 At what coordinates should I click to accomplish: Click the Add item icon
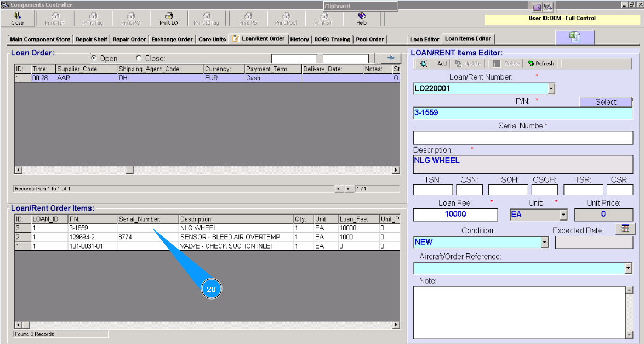click(424, 64)
